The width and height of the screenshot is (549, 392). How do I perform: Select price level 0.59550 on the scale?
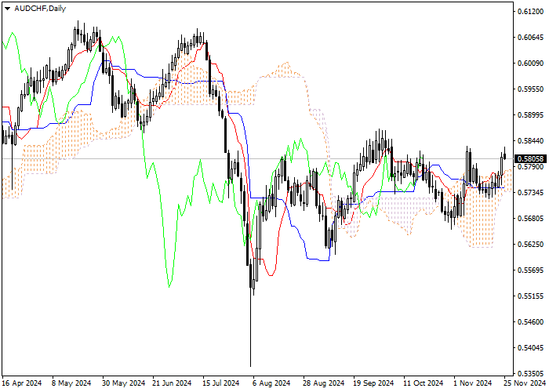pos(531,89)
